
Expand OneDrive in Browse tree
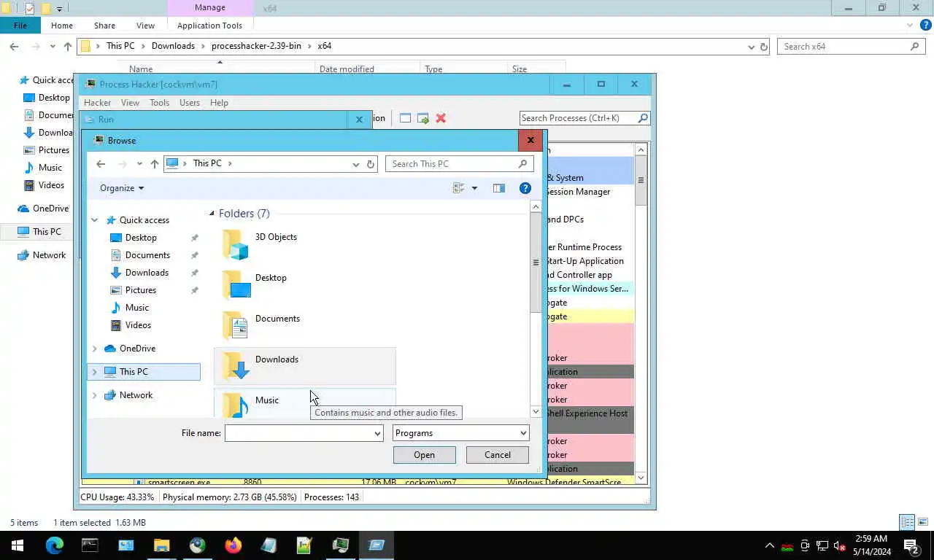click(94, 349)
